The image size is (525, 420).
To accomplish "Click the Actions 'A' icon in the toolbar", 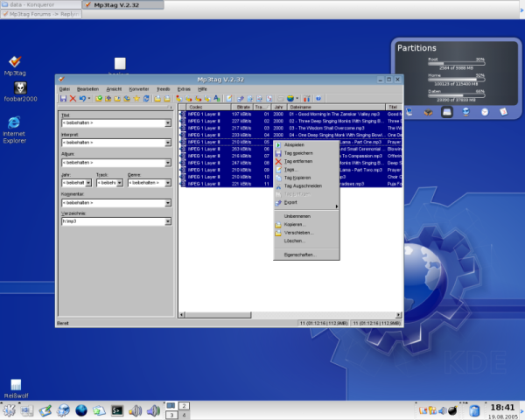I will coord(217,99).
